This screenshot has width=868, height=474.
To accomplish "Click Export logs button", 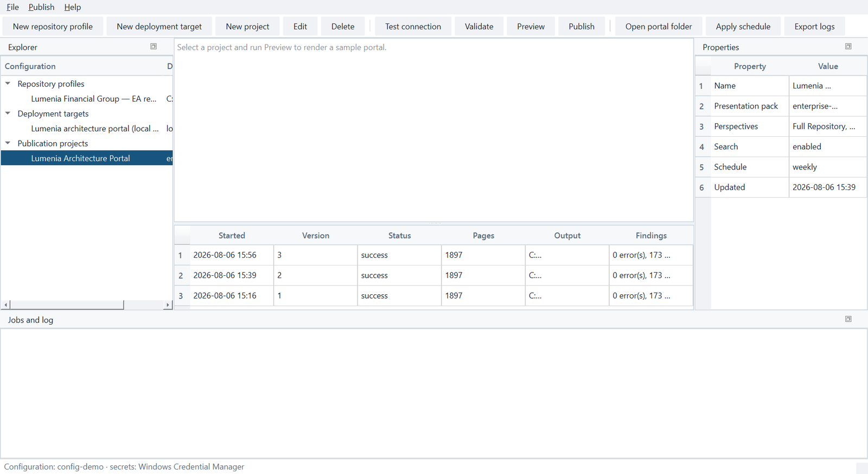I will (x=814, y=27).
